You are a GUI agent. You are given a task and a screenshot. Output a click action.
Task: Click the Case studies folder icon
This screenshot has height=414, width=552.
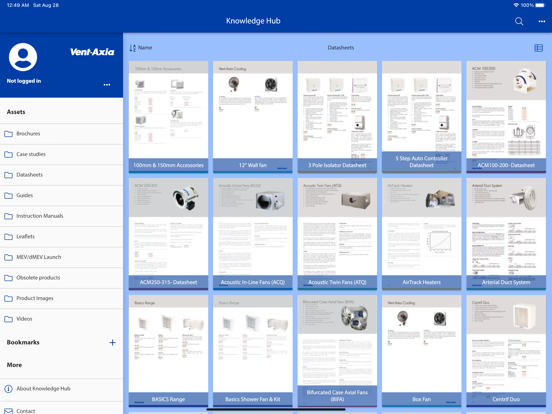point(8,154)
